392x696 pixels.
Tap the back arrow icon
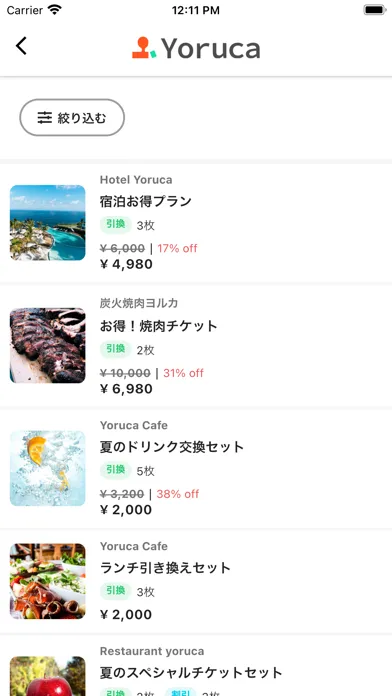click(x=21, y=46)
